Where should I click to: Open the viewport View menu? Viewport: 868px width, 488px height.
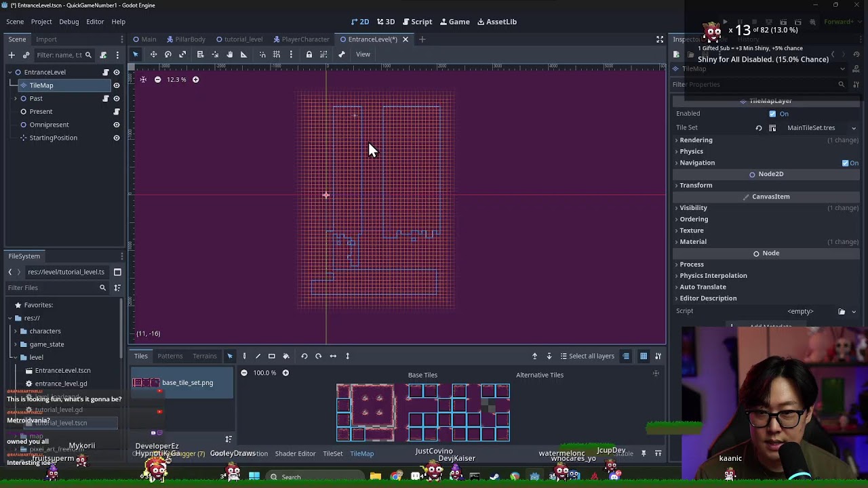363,54
